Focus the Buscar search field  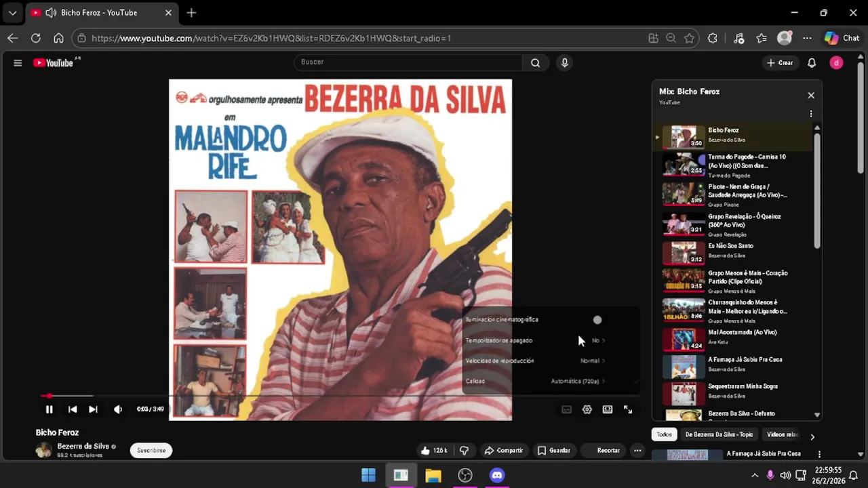tap(409, 62)
